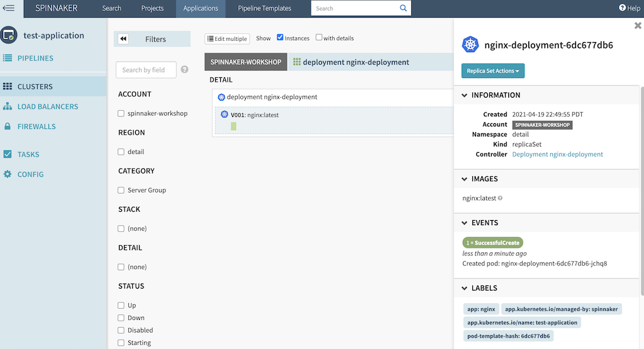
Task: Click the Pipelines list icon
Action: click(8, 58)
